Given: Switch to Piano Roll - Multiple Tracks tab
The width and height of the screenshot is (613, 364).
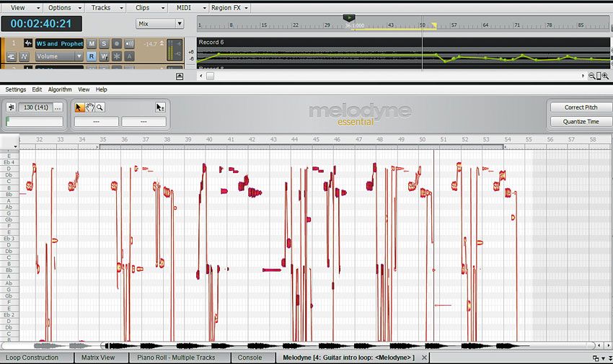Looking at the screenshot, I should coord(180,358).
